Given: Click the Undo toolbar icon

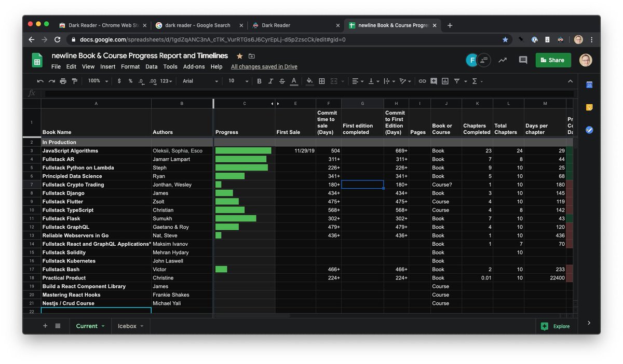Looking at the screenshot, I should pos(40,81).
